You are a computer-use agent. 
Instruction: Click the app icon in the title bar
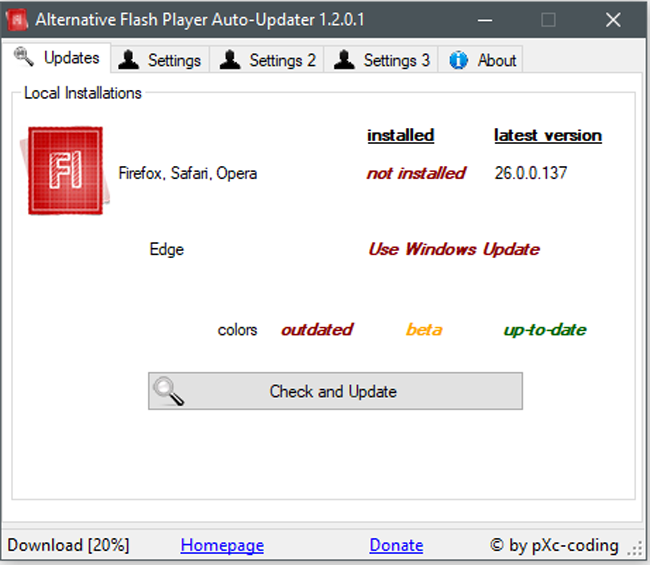(x=17, y=19)
